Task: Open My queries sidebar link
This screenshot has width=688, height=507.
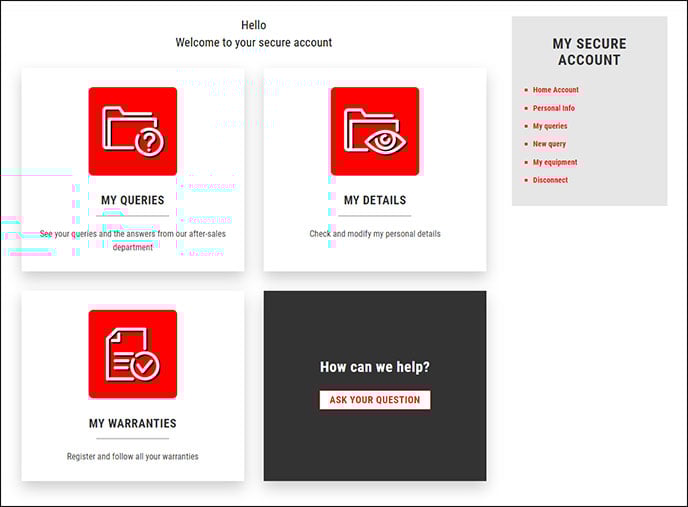Action: pos(550,126)
